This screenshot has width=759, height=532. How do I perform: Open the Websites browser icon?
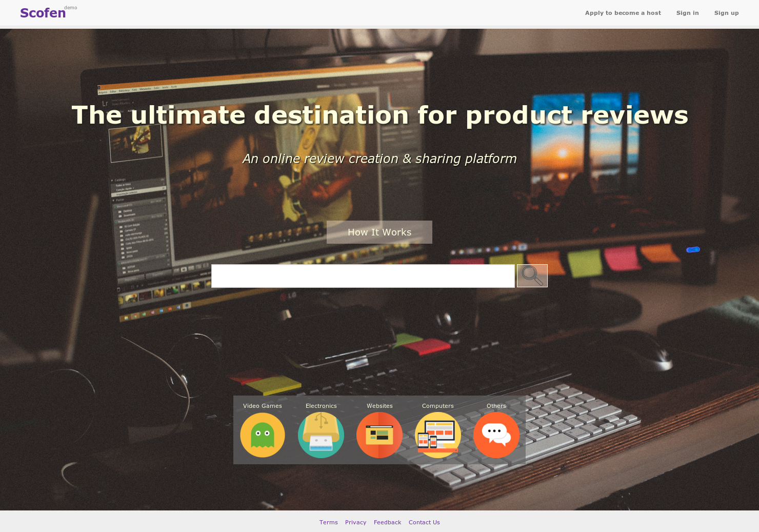[x=379, y=435]
